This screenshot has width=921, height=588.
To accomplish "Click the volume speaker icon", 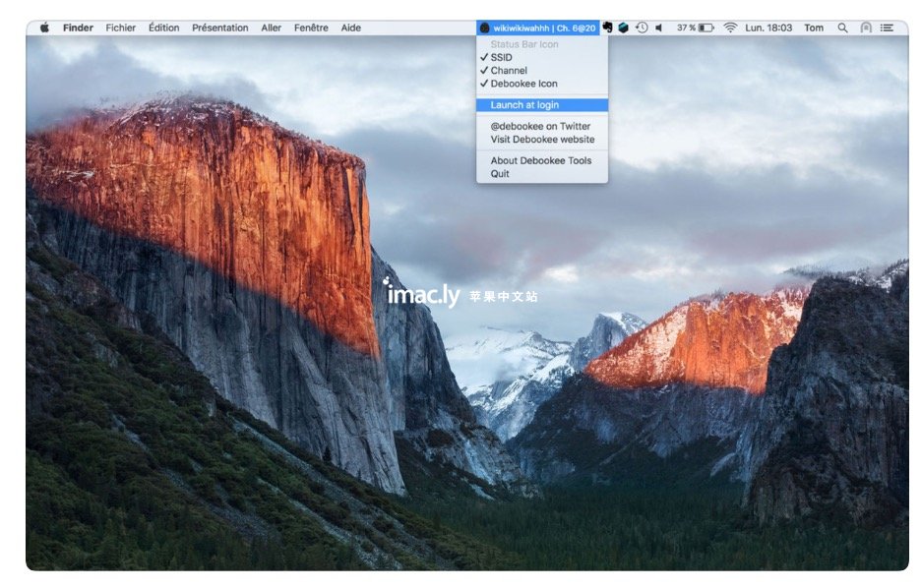I will click(x=659, y=28).
